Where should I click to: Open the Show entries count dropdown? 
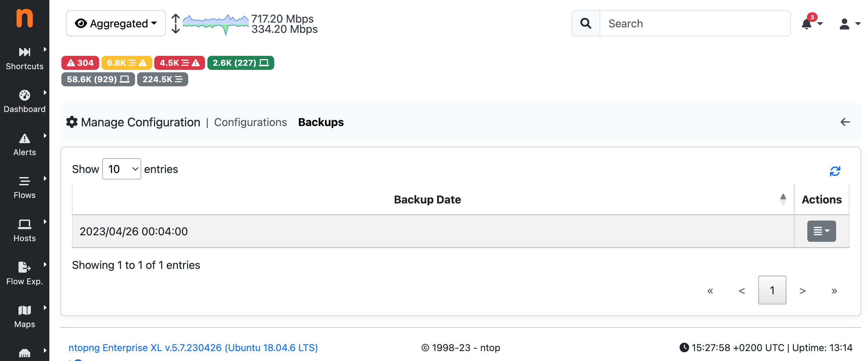click(x=122, y=169)
